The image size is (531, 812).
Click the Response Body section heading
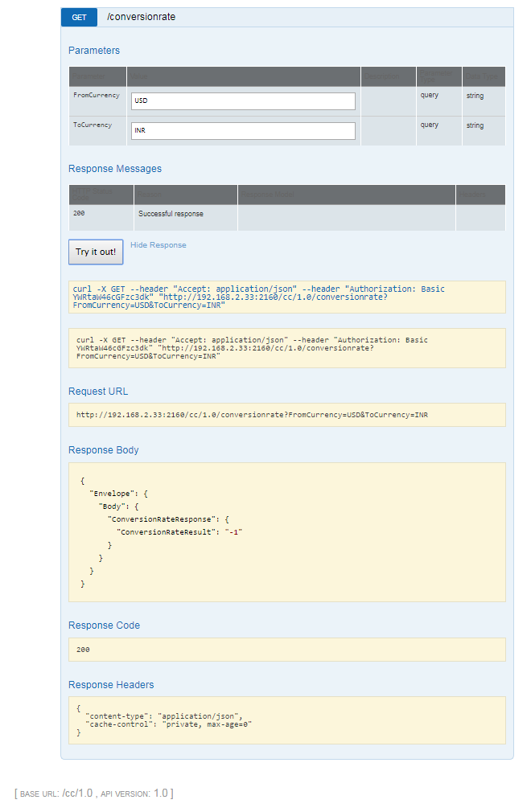pyautogui.click(x=104, y=450)
